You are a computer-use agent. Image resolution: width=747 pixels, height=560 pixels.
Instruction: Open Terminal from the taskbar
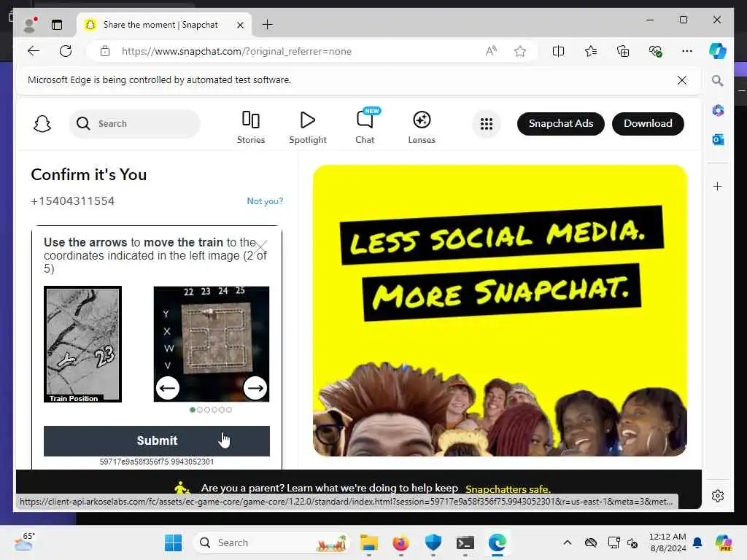point(465,542)
